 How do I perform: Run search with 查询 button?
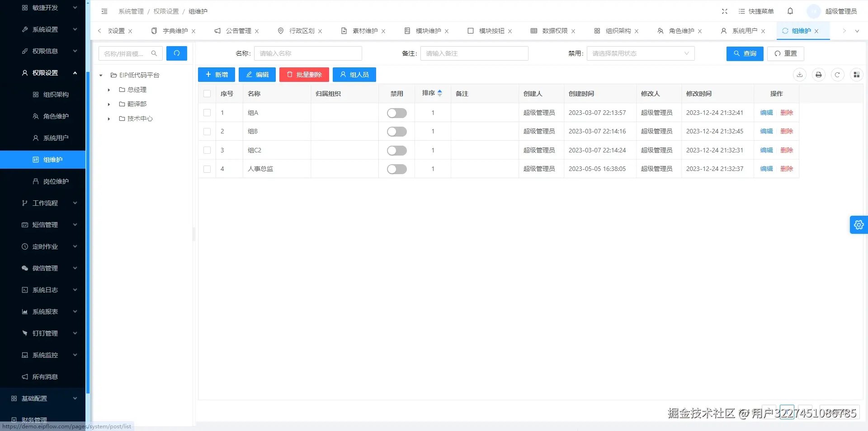[745, 54]
